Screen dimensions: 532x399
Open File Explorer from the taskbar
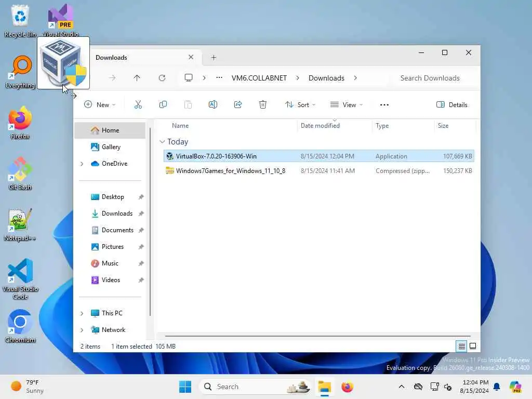pos(324,387)
